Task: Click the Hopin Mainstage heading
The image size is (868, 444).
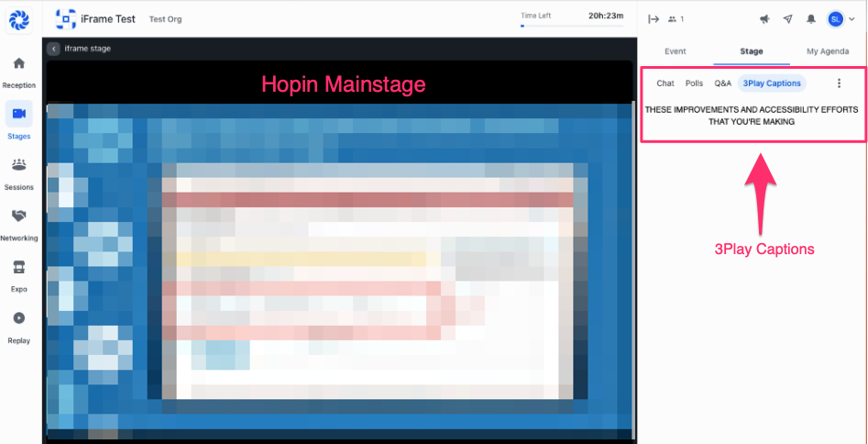Action: pos(343,84)
